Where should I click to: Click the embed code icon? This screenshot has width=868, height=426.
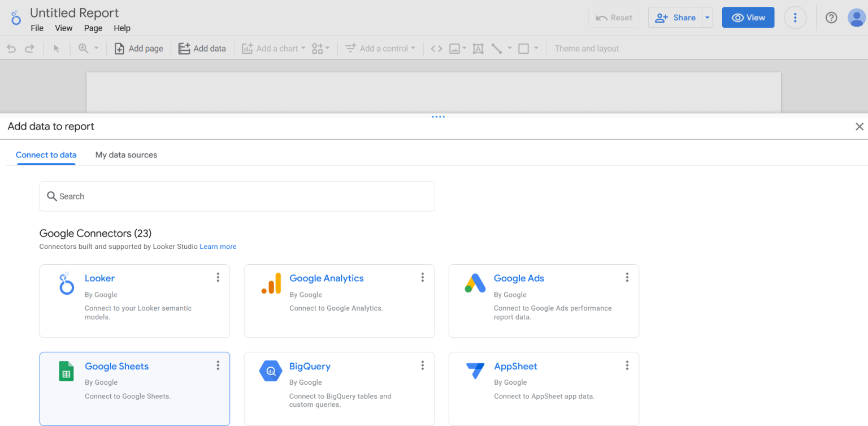(436, 48)
